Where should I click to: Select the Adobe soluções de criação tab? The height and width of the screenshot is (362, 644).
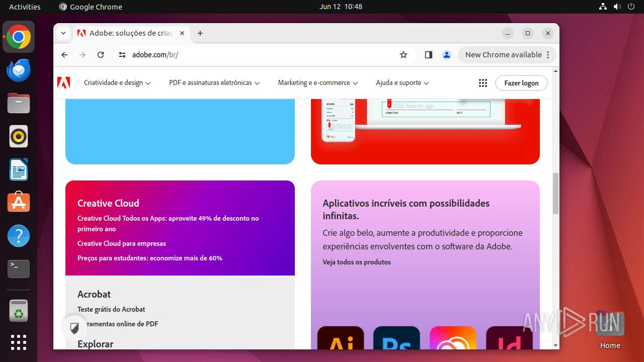(x=131, y=33)
